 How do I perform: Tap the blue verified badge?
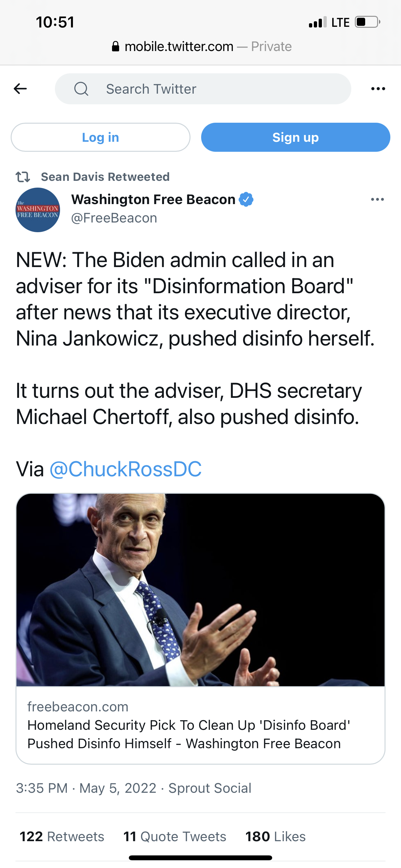pos(246,200)
